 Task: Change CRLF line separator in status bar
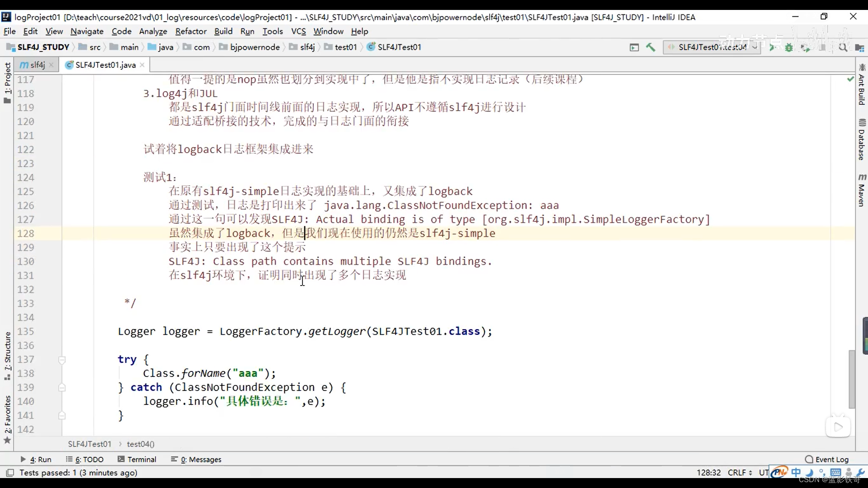(x=740, y=473)
